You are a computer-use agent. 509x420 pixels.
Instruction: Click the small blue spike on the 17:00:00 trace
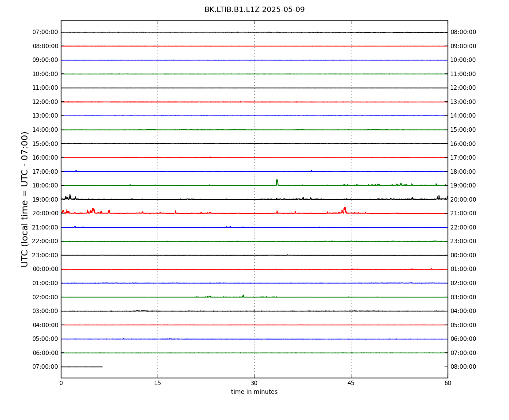coord(311,171)
